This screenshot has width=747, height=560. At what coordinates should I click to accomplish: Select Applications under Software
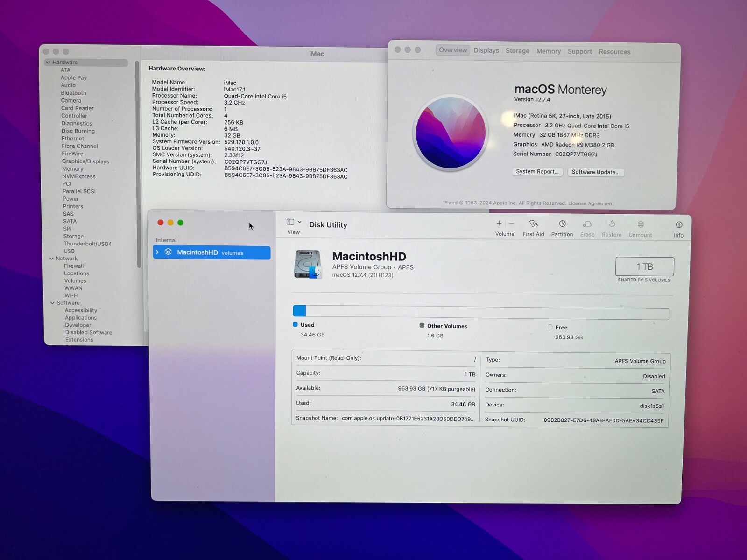click(81, 318)
